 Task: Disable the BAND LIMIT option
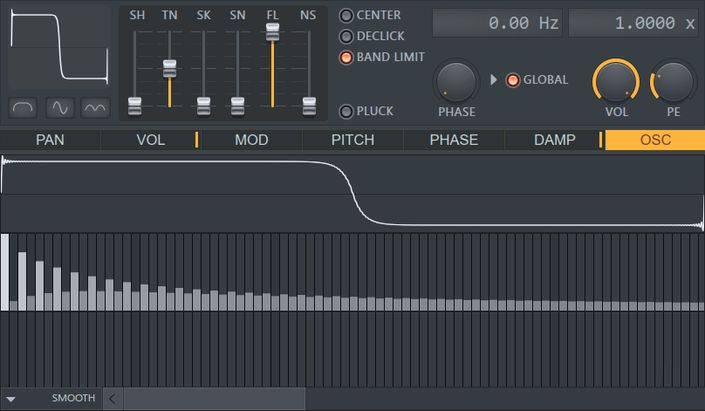pos(346,58)
